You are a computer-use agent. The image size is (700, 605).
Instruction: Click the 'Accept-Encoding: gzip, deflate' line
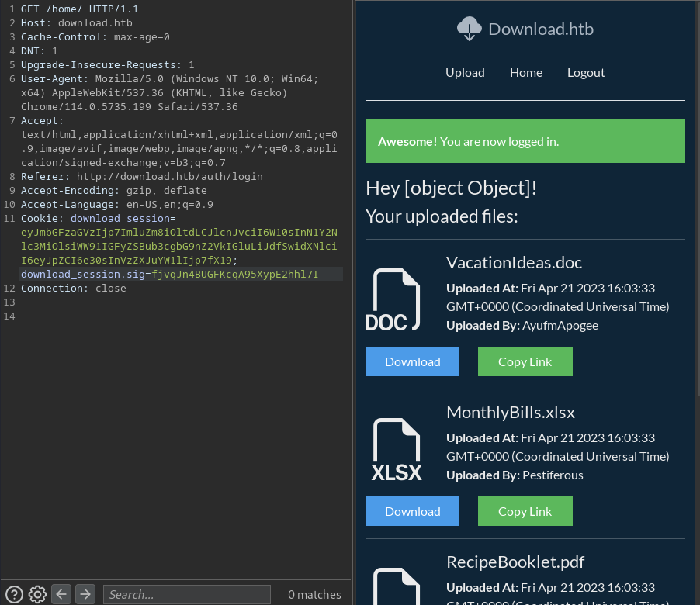point(114,191)
